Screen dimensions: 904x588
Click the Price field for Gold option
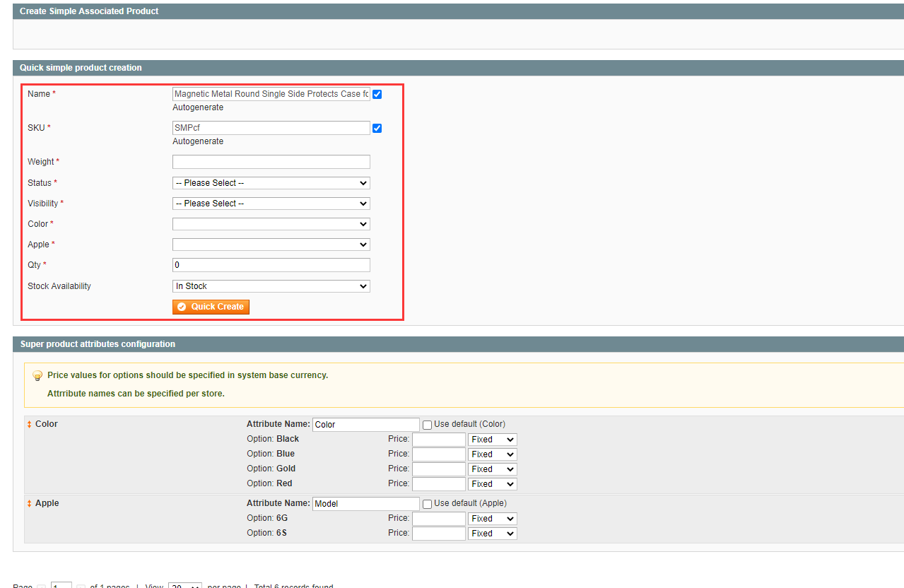(x=438, y=469)
